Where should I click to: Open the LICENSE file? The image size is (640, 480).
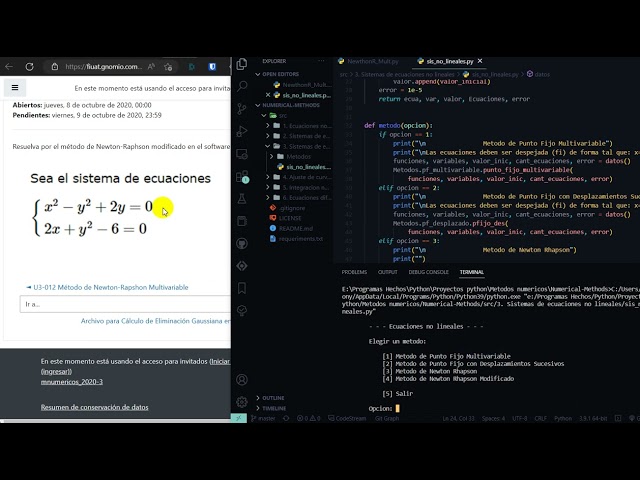[286, 218]
